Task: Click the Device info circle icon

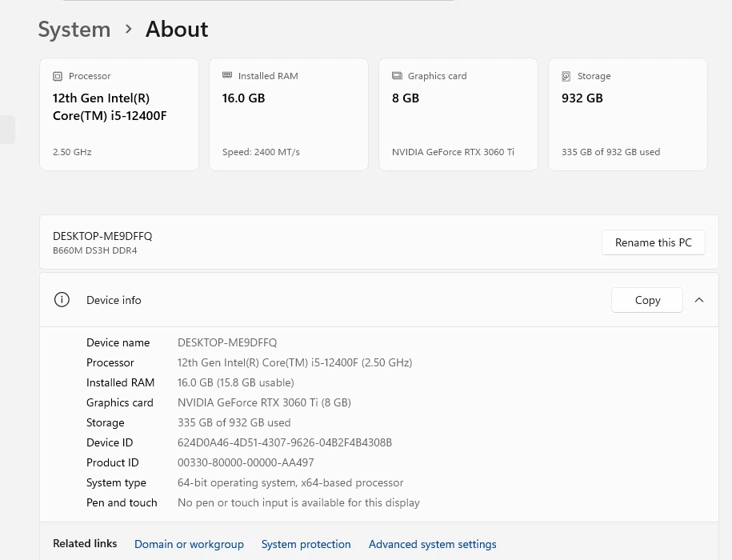Action: (62, 299)
